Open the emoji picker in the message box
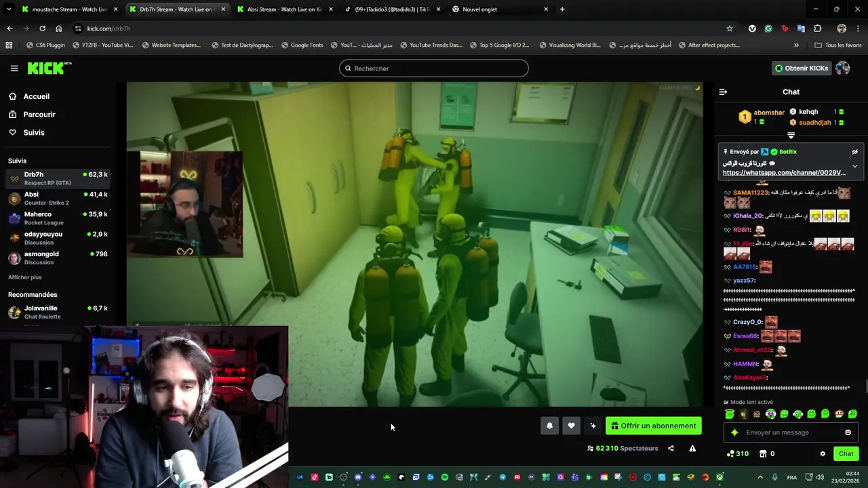Screen dimensions: 868x488 click(x=848, y=432)
